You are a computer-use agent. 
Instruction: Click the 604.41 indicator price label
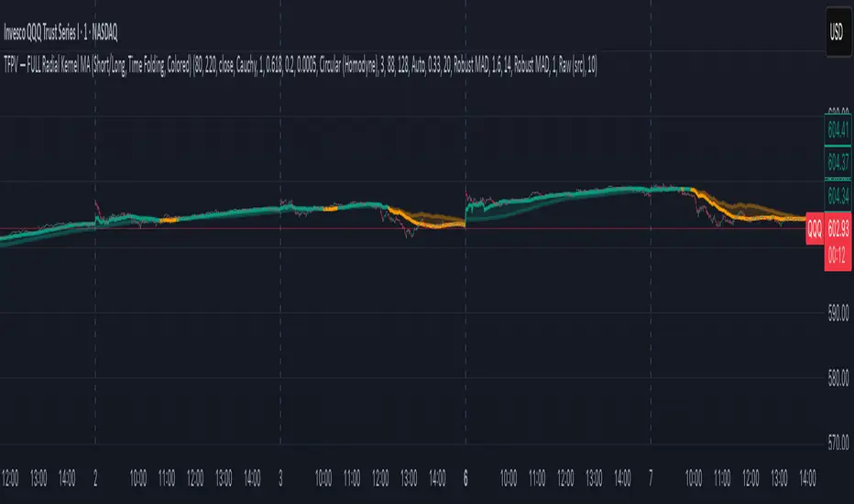(838, 130)
